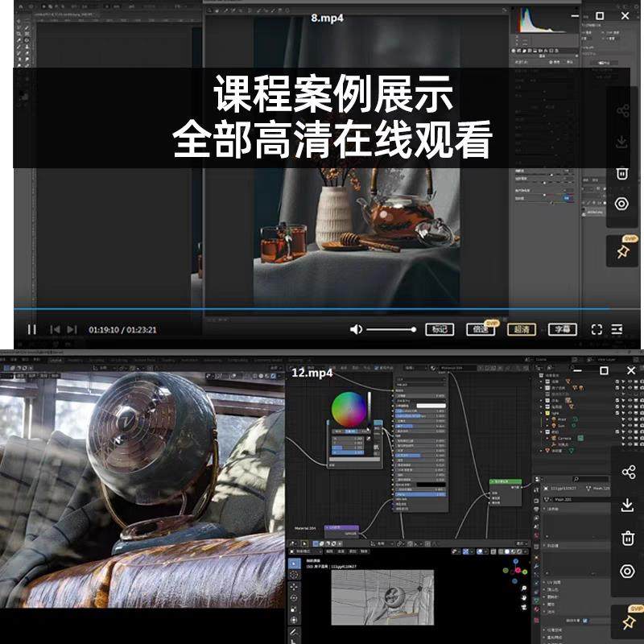644x644 pixels.
Task: Click the fullscreen icon in the video player
Action: pos(596,329)
